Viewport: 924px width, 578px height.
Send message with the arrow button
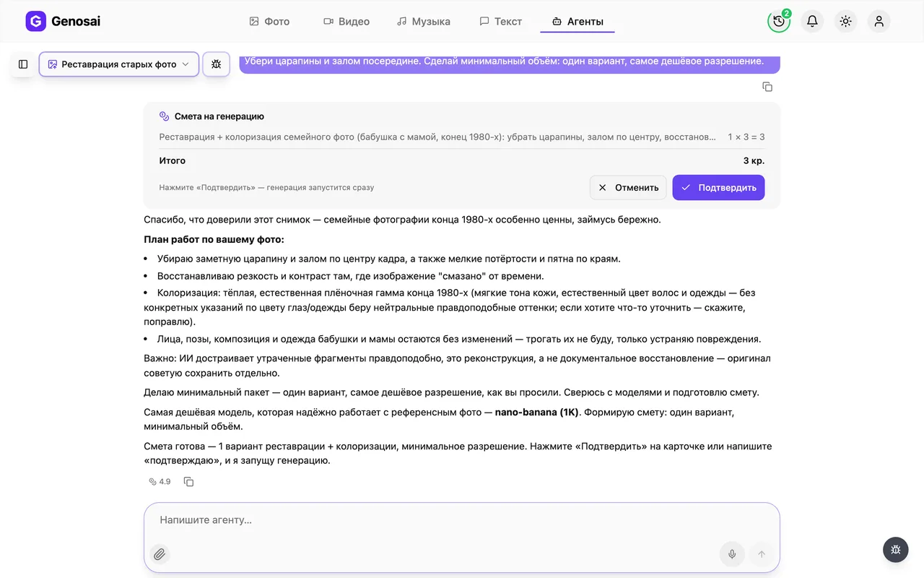(761, 554)
